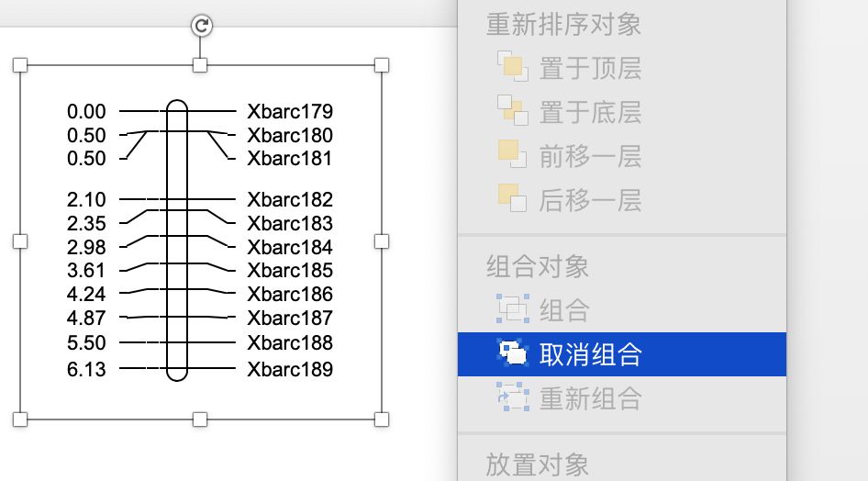Click the bottom-left resize handle of selection
The image size is (868, 481).
click(20, 419)
